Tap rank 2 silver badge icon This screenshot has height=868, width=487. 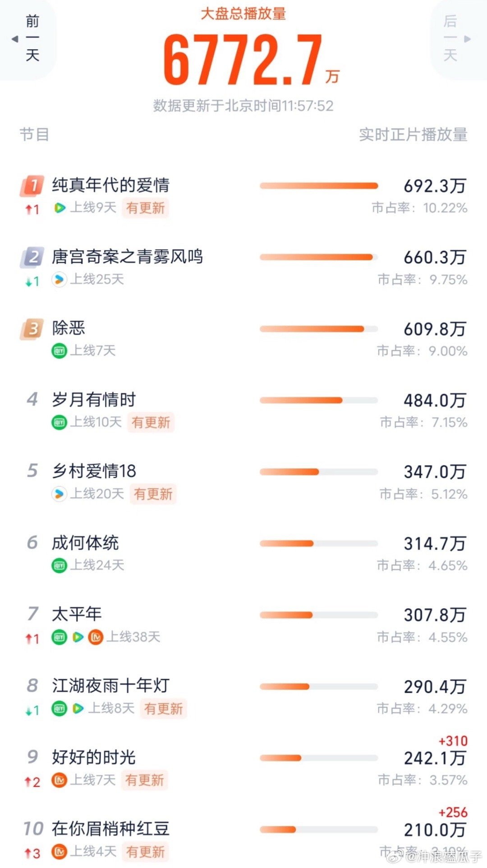(32, 257)
